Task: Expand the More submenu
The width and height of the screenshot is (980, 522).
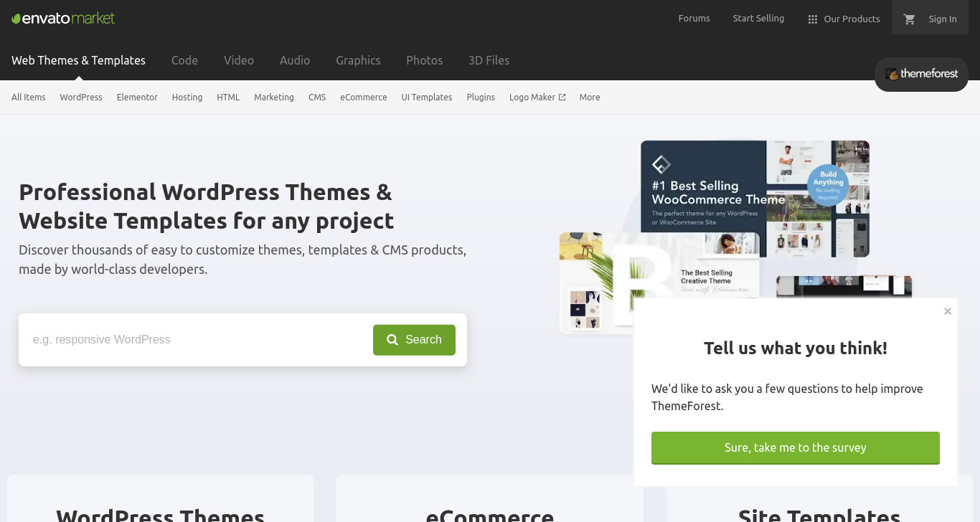Action: 590,98
